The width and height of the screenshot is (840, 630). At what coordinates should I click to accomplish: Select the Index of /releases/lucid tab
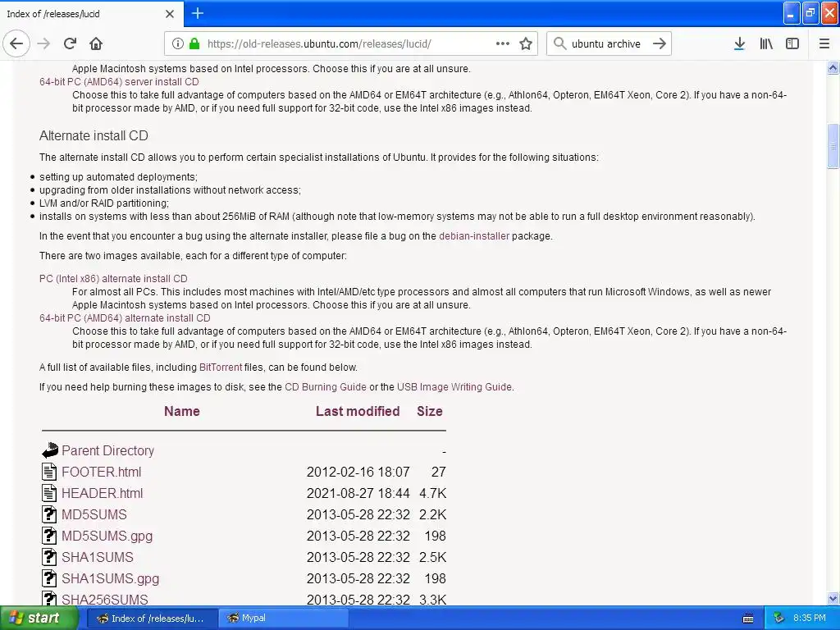point(91,14)
